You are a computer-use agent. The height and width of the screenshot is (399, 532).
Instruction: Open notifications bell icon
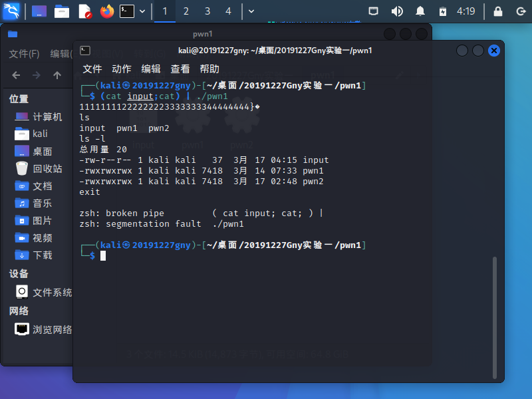coord(420,11)
